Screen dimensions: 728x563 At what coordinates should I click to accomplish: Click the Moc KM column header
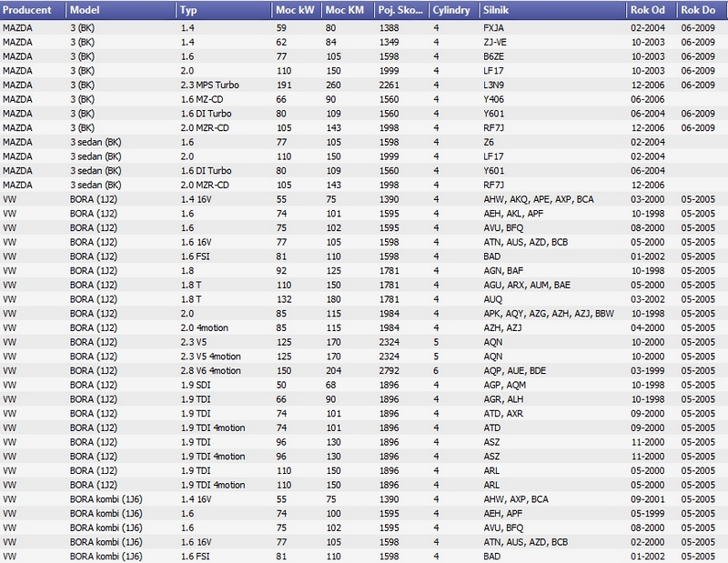348,10
